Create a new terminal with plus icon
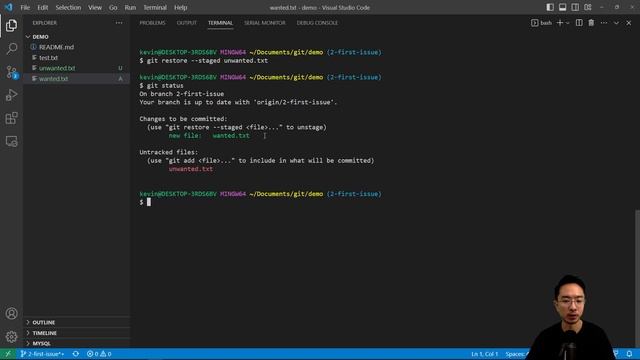This screenshot has height=360, width=640. coord(560,23)
